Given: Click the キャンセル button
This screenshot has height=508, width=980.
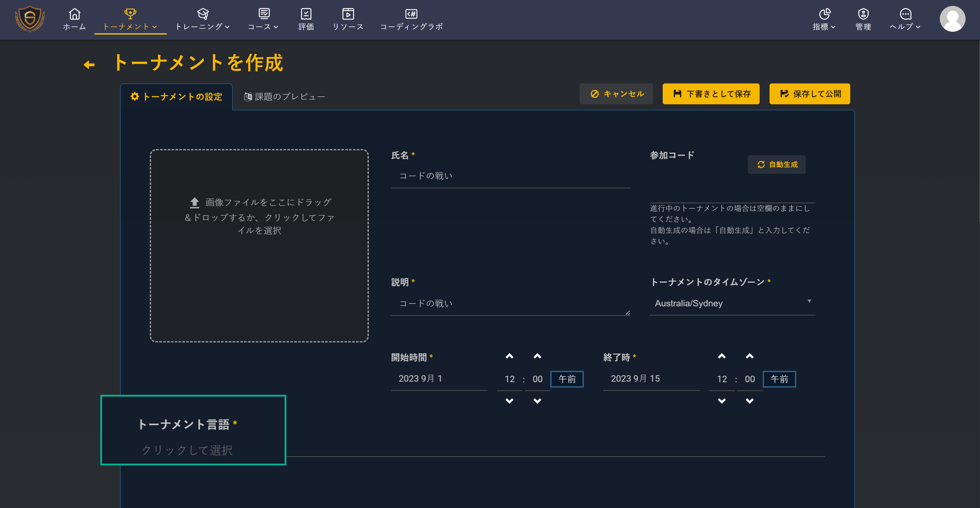Looking at the screenshot, I should coord(616,94).
